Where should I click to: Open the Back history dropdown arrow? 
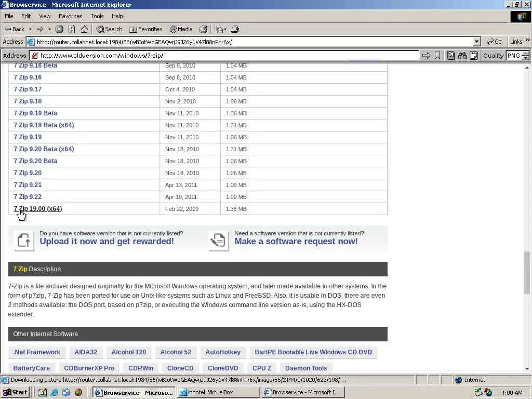pos(30,30)
